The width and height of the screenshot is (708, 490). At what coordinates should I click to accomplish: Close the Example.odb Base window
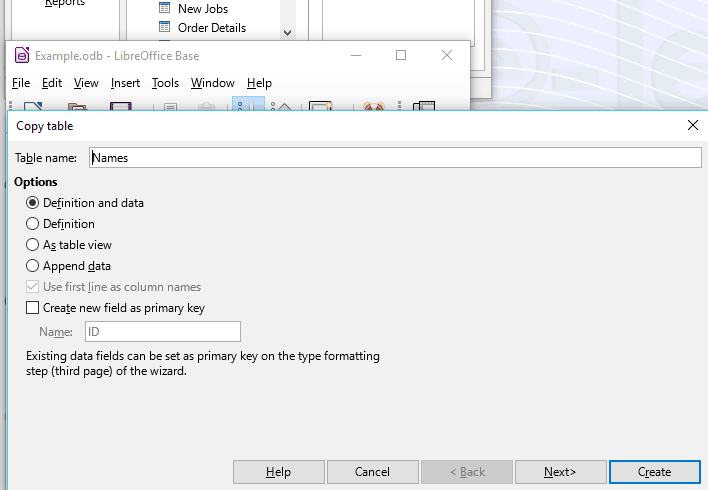447,55
